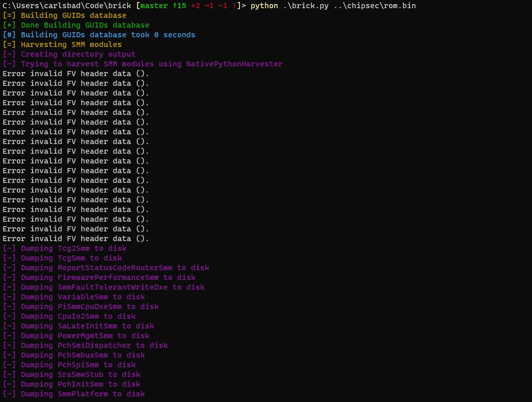Click the line 'Dumping SaLateInitSmm to disk'
This screenshot has width=532, height=402.
pyautogui.click(x=79, y=326)
